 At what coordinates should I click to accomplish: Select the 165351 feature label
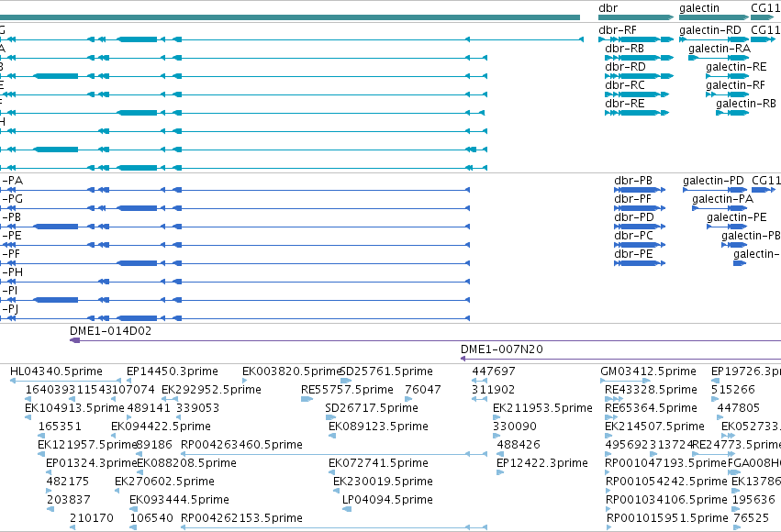pos(60,427)
